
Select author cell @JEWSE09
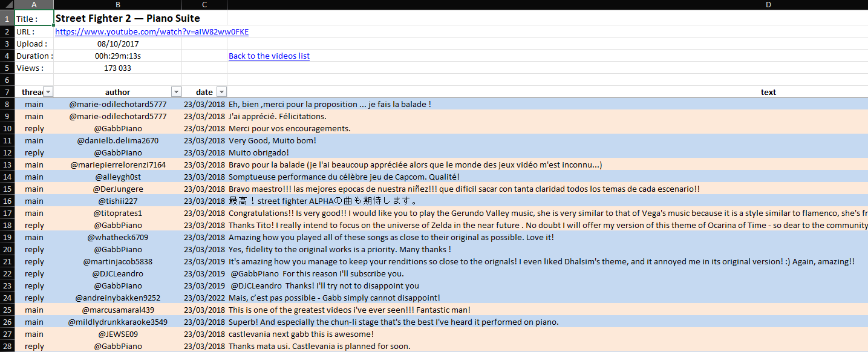(x=118, y=334)
